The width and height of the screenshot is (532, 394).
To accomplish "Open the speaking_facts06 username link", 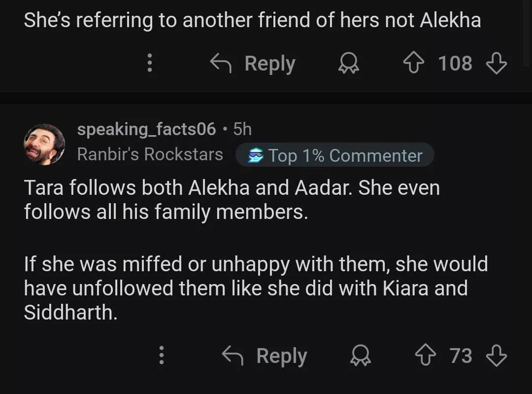I will [146, 129].
